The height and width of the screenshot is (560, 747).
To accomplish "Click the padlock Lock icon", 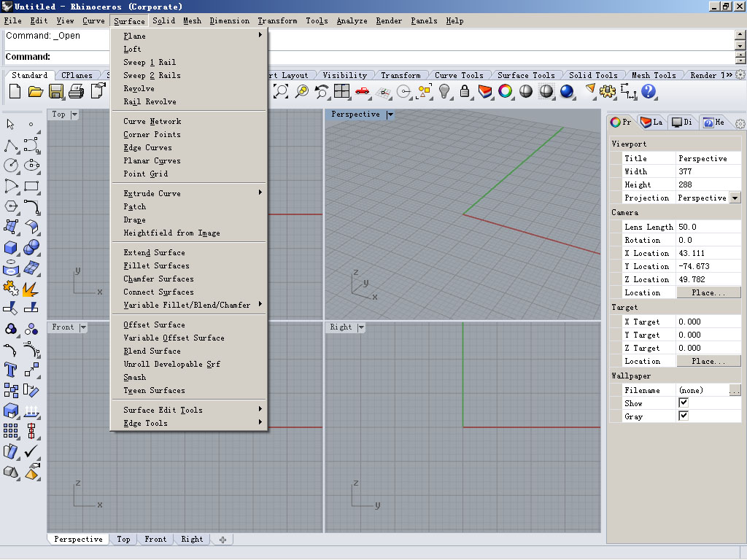I will click(x=465, y=91).
